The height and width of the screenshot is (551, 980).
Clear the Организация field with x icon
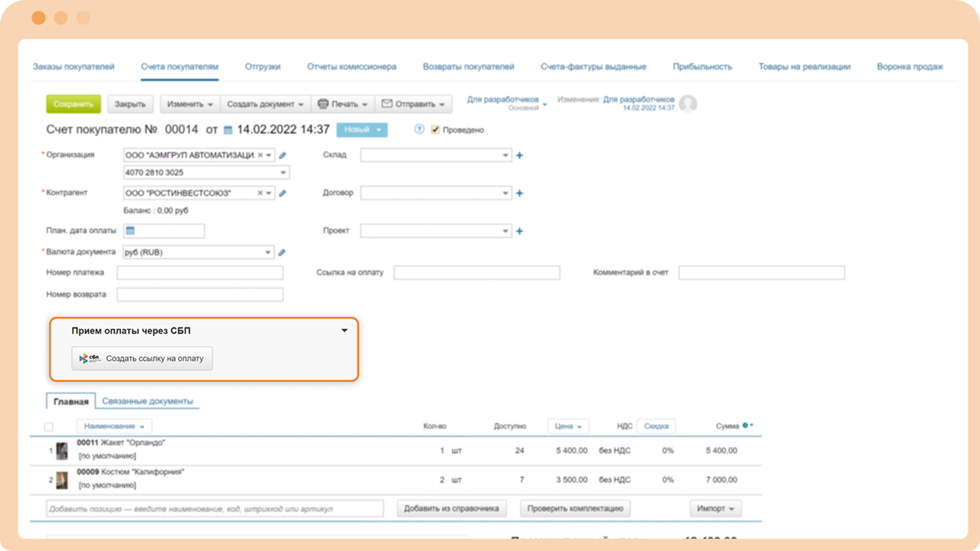coord(260,155)
